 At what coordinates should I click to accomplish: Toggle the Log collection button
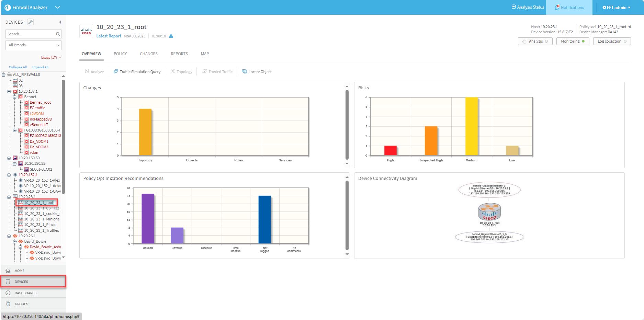coord(612,41)
